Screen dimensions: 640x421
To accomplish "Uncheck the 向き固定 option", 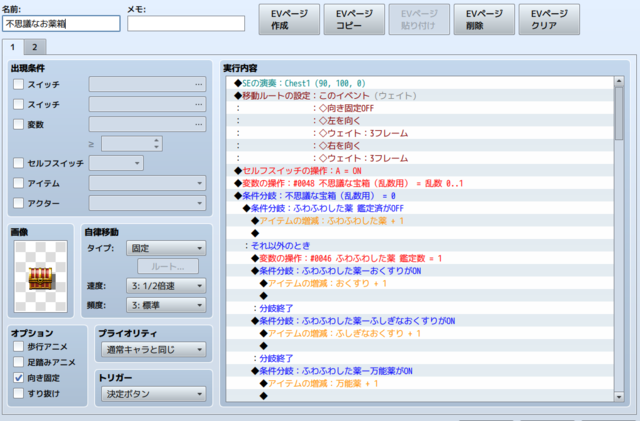I will pyautogui.click(x=18, y=378).
